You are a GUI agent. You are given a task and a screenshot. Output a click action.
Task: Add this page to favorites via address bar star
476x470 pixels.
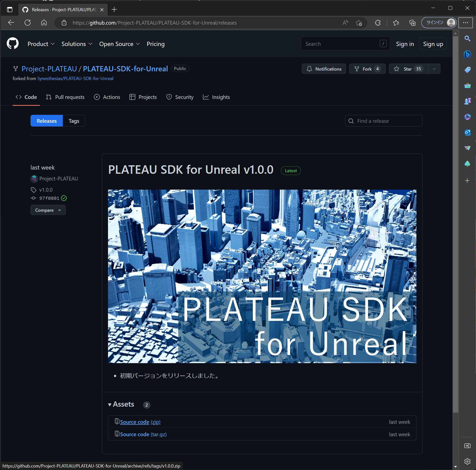(x=359, y=23)
